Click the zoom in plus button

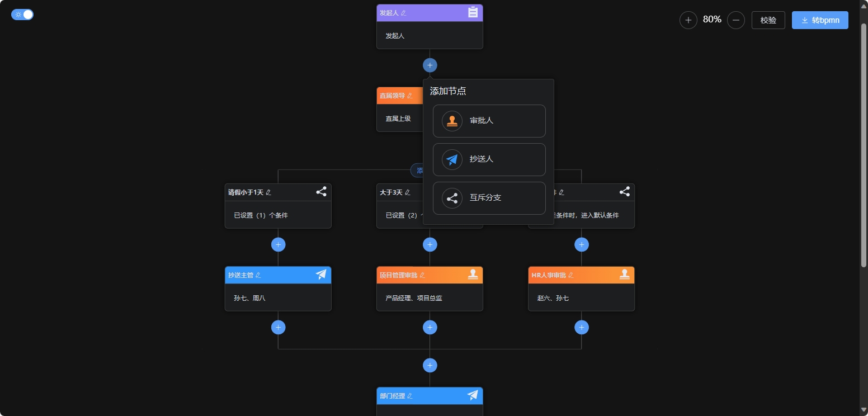point(688,20)
